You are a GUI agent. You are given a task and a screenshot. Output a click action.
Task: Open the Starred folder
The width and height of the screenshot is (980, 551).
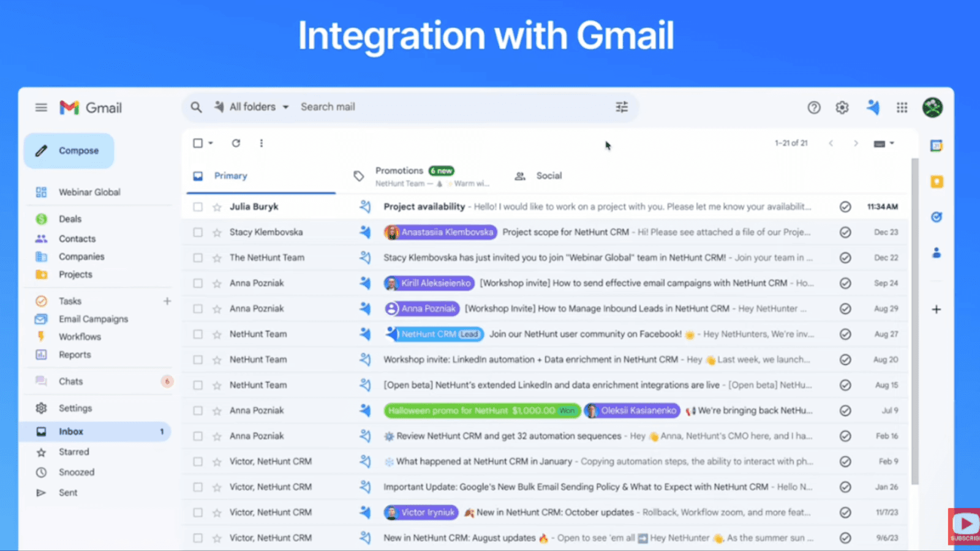[x=73, y=452]
